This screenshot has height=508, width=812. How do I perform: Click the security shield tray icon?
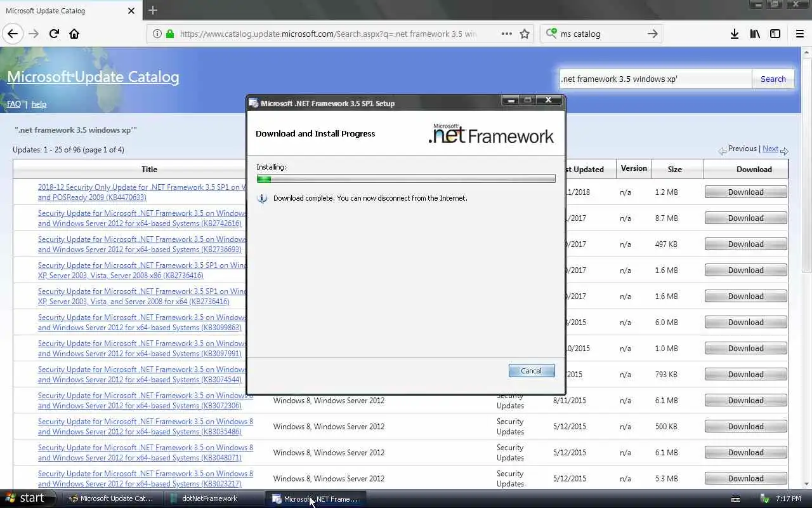[765, 498]
